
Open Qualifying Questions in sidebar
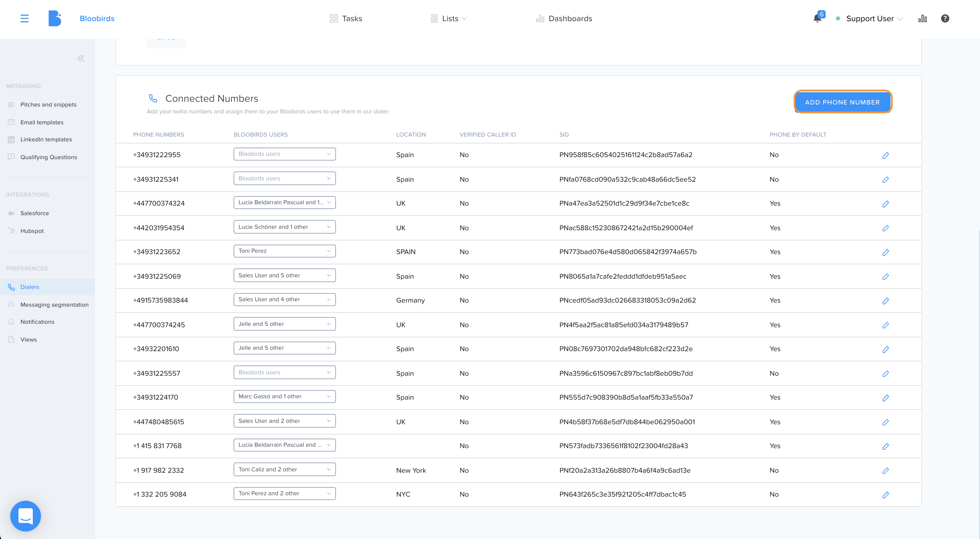click(49, 157)
